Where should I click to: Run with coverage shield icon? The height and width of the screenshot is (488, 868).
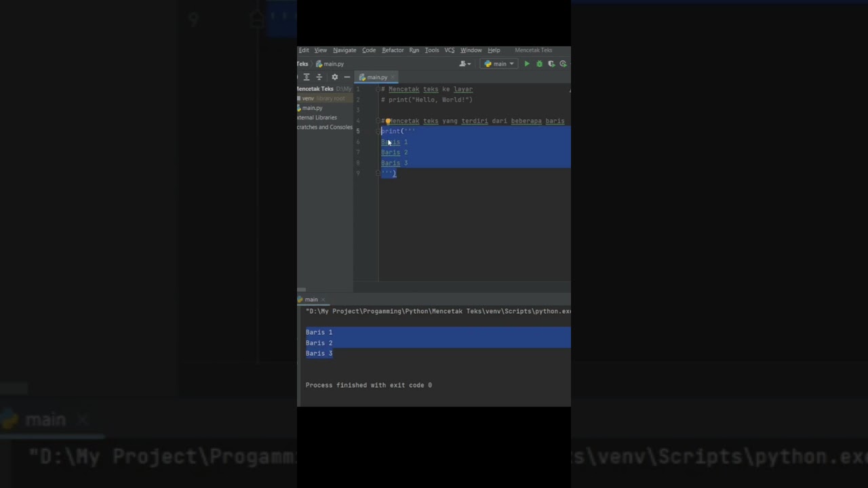551,64
